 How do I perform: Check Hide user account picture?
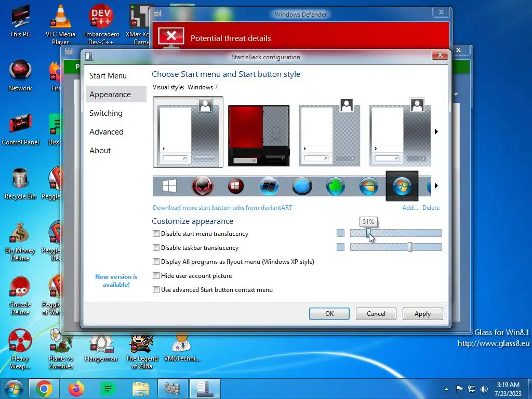156,275
